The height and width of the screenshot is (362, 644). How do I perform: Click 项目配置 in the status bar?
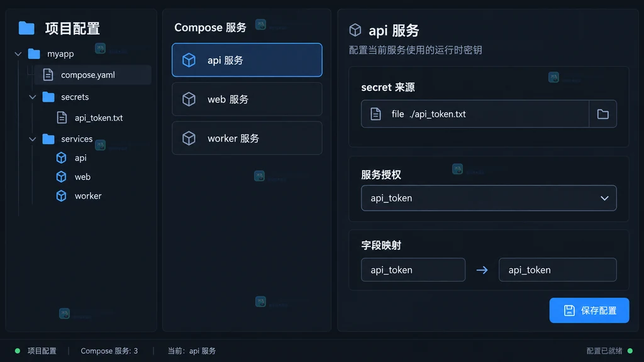(42, 351)
